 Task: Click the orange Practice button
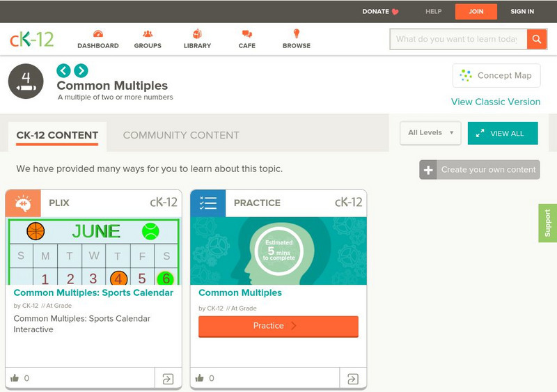point(278,326)
